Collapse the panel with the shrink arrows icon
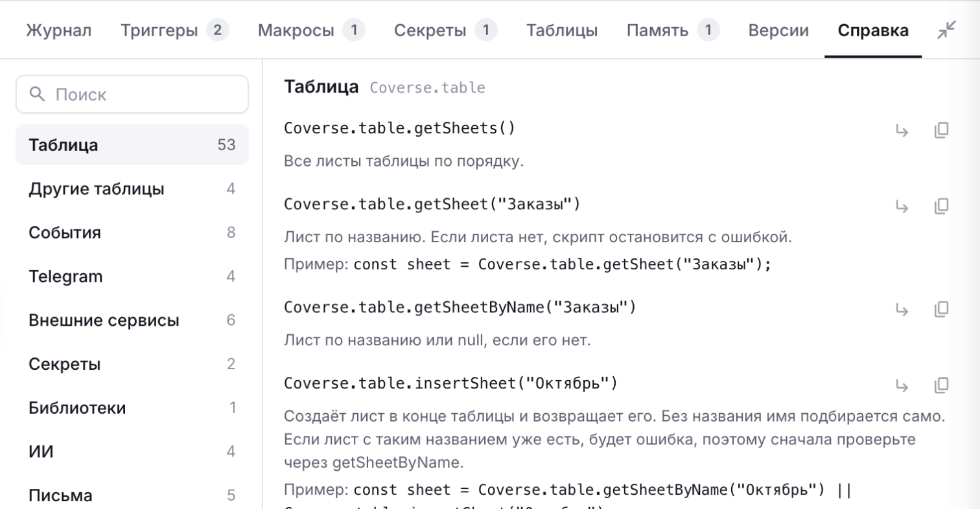 [x=947, y=30]
